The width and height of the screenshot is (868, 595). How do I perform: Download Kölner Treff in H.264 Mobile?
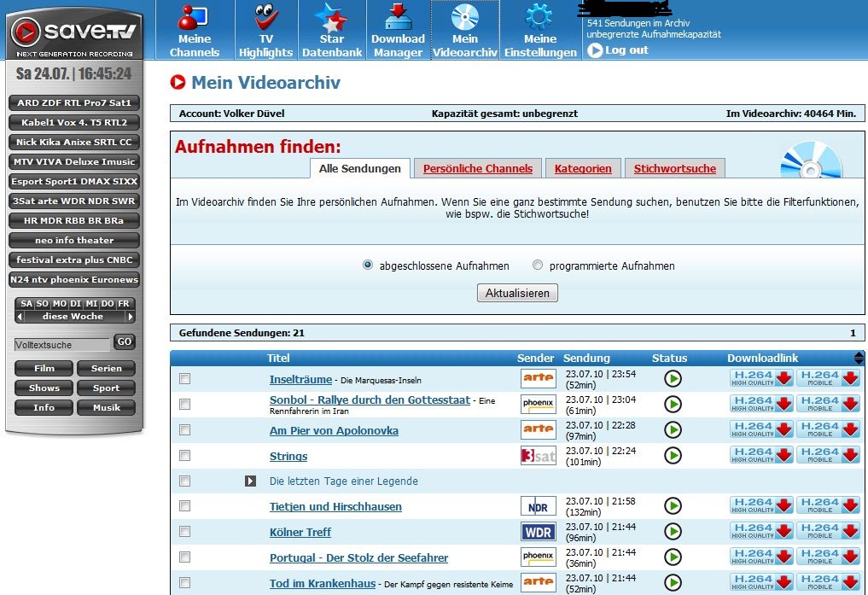(x=828, y=531)
